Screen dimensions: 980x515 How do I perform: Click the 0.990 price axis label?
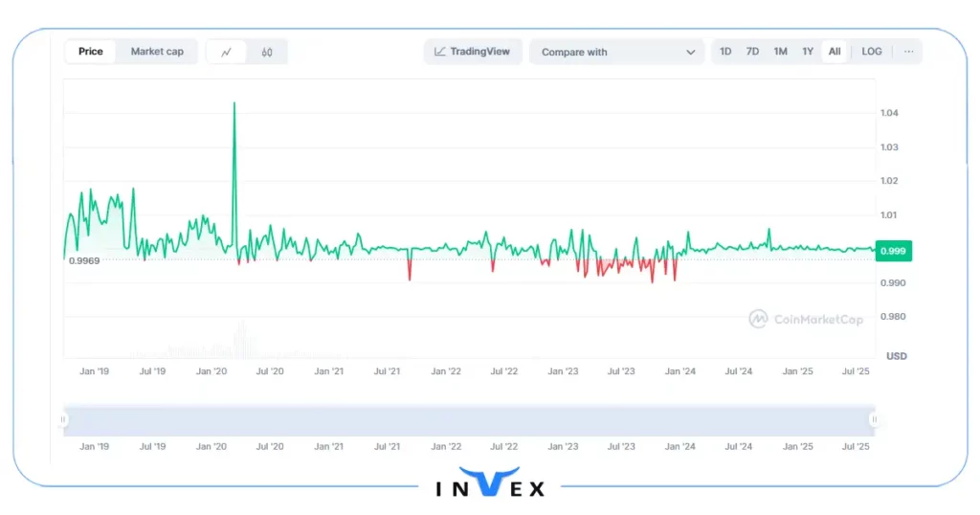[x=893, y=283]
